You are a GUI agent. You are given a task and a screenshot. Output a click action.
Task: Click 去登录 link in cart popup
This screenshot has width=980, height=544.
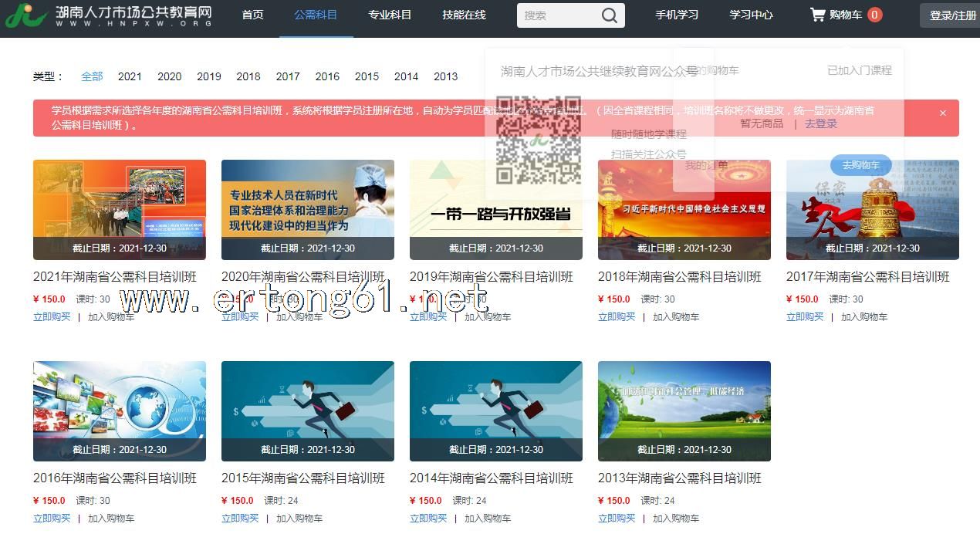(x=820, y=123)
